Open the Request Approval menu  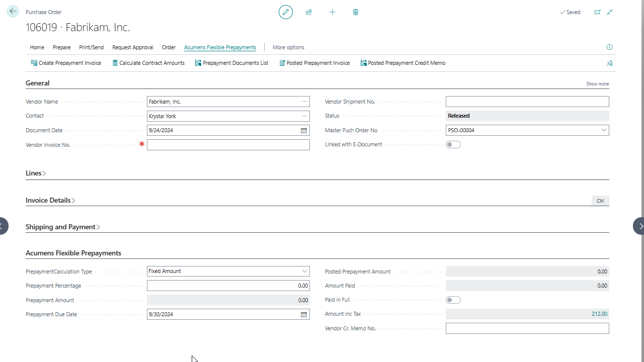132,47
